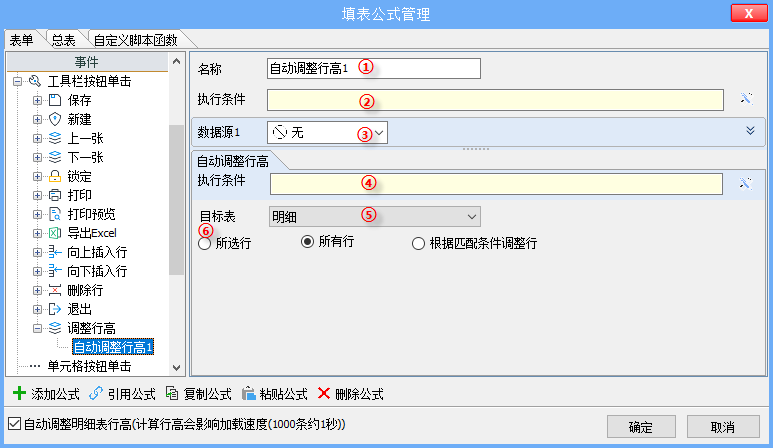The height and width of the screenshot is (448, 773).
Task: Click the event tree scrollbar thumb
Action: (x=176, y=200)
